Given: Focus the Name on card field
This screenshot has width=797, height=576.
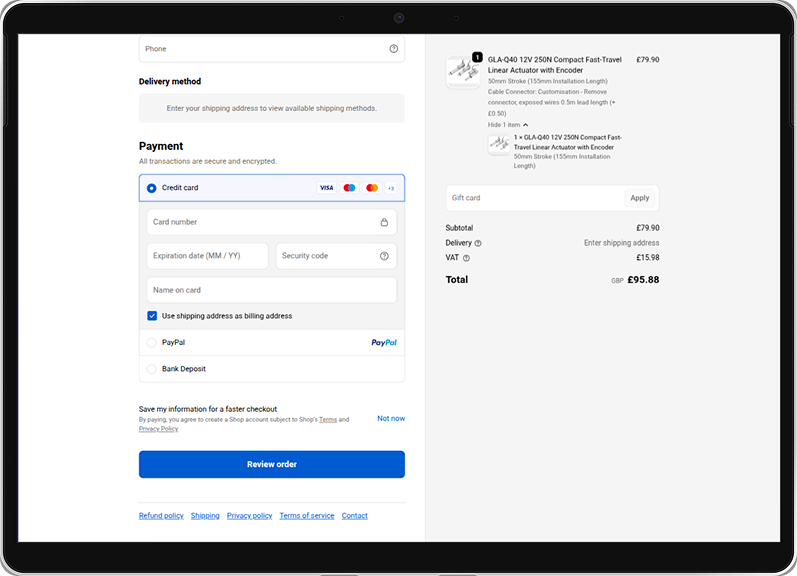Looking at the screenshot, I should [272, 290].
